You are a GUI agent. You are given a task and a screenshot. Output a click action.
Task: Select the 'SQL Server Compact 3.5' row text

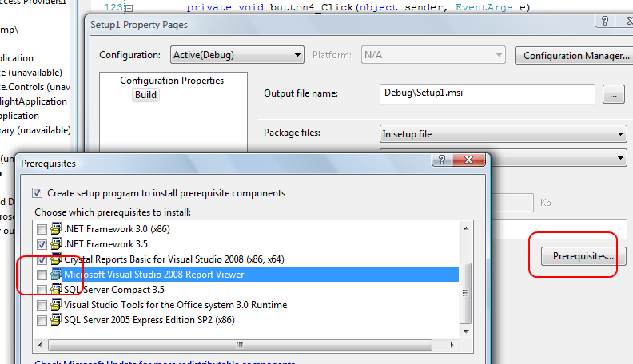pyautogui.click(x=114, y=290)
